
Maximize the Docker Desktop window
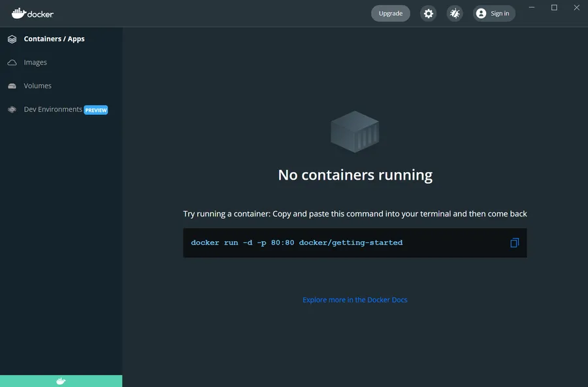pos(554,8)
